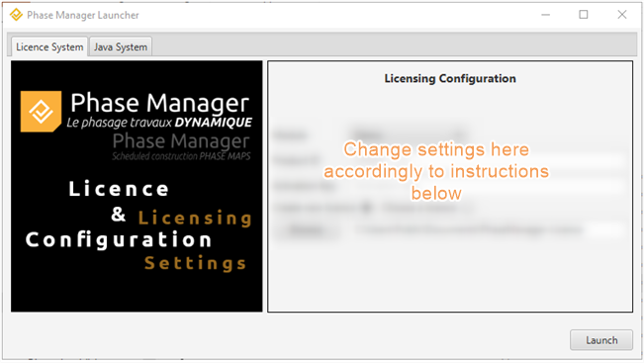Click the Launch button

coord(600,340)
